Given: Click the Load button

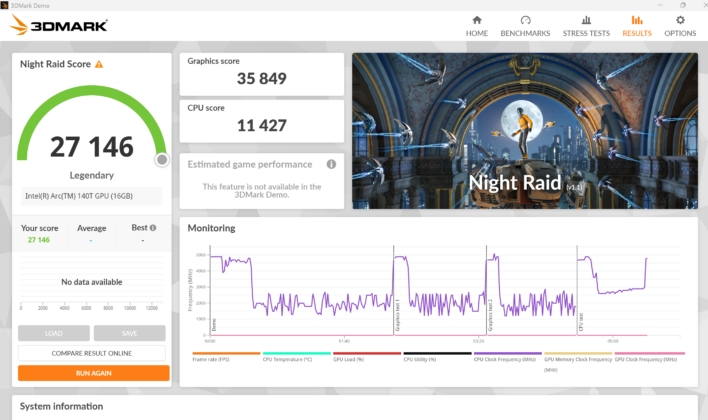Looking at the screenshot, I should (54, 333).
